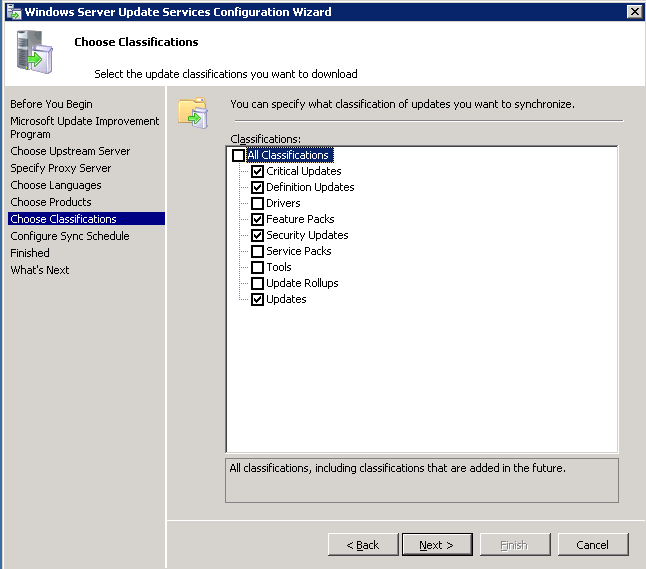The height and width of the screenshot is (569, 646).
Task: Select the All Classifications tree label
Action: coord(290,155)
